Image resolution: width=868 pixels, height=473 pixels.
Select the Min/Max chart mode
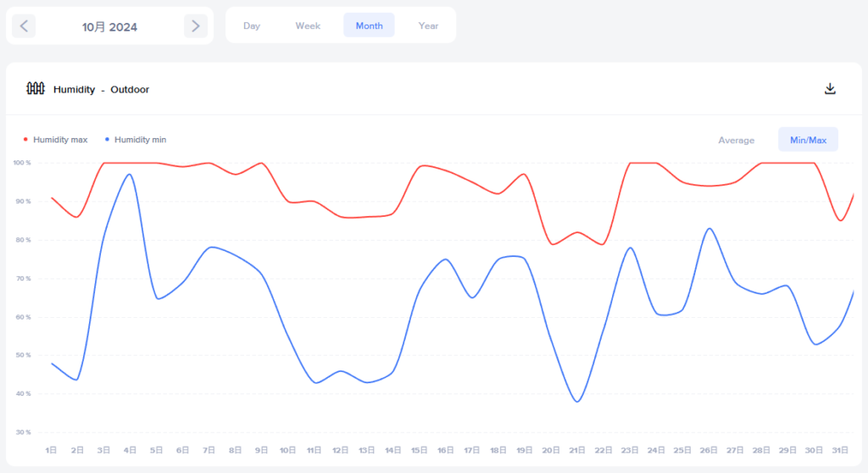pos(808,140)
